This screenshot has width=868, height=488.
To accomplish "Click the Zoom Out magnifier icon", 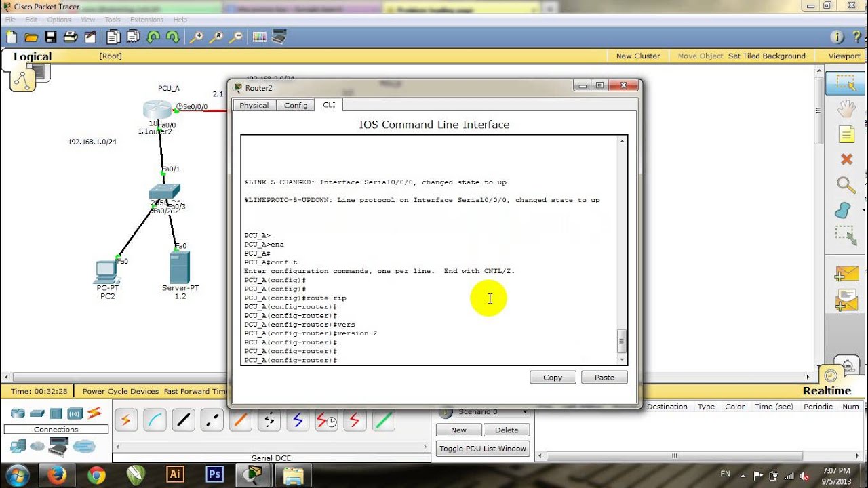I will (236, 37).
